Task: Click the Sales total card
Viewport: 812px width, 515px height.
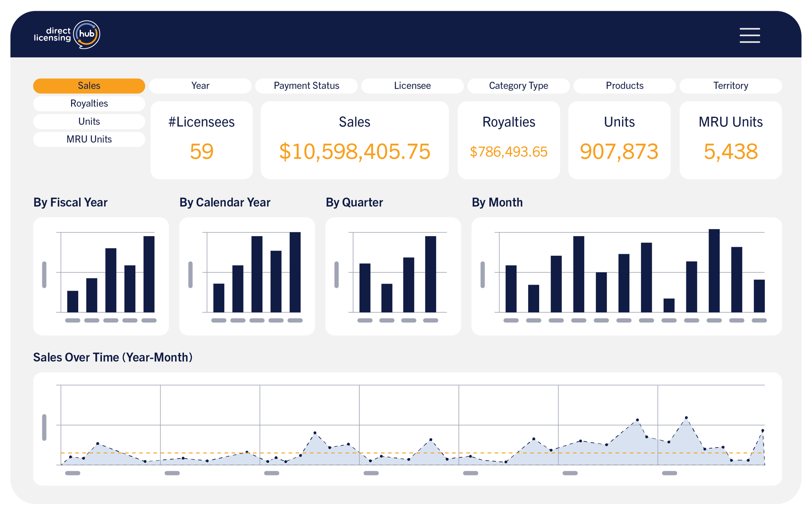Action: tap(354, 140)
